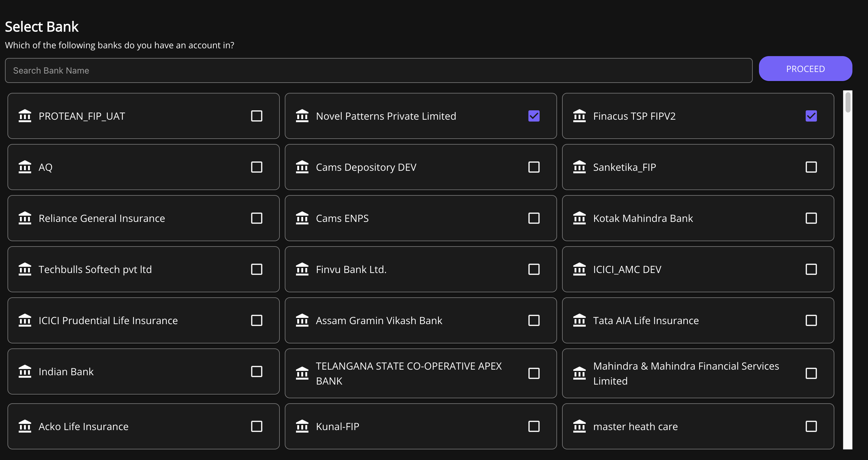Click the bank icon beside Kotak Mahindra Bank
Image resolution: width=868 pixels, height=460 pixels.
pos(579,218)
